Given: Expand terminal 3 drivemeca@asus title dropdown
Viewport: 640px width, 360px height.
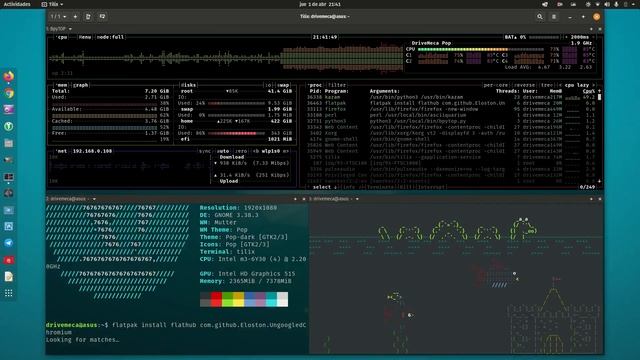Looking at the screenshot, I should coord(357,199).
